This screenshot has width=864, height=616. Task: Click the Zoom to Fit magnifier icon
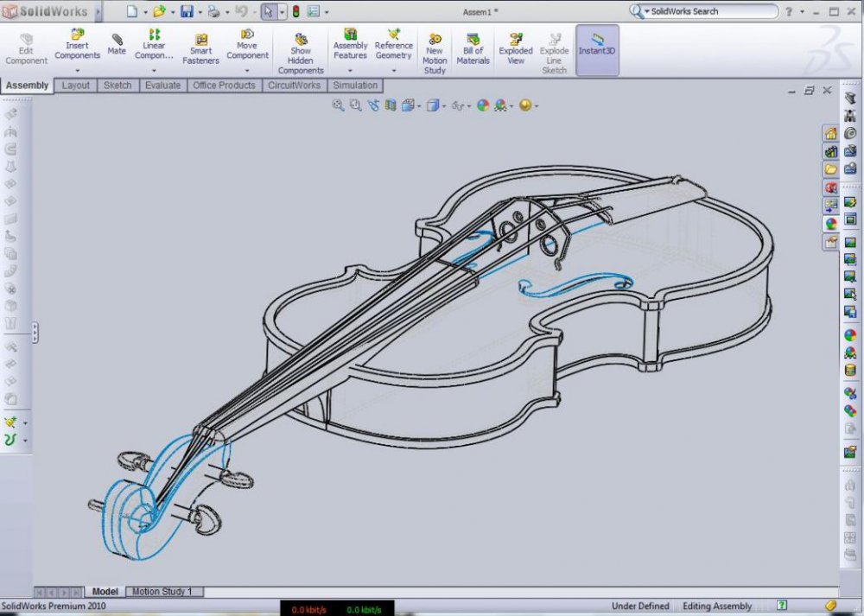(x=339, y=105)
